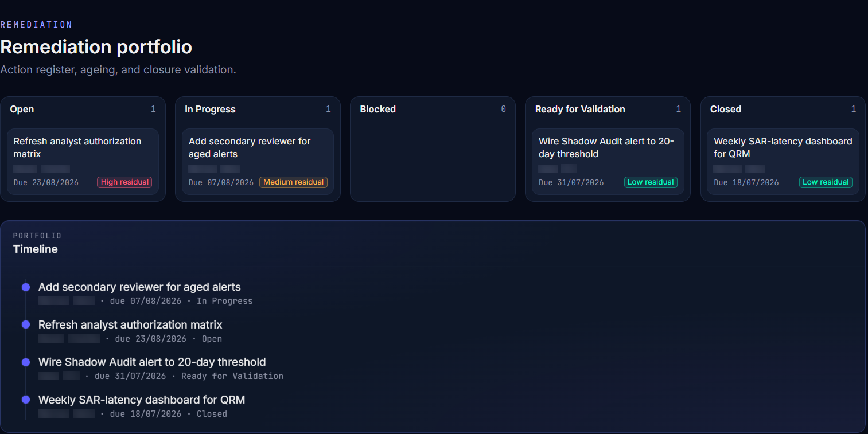
Task: Open timeline entry Weekly SAR-latency dashboard for QRM
Action: [142, 400]
